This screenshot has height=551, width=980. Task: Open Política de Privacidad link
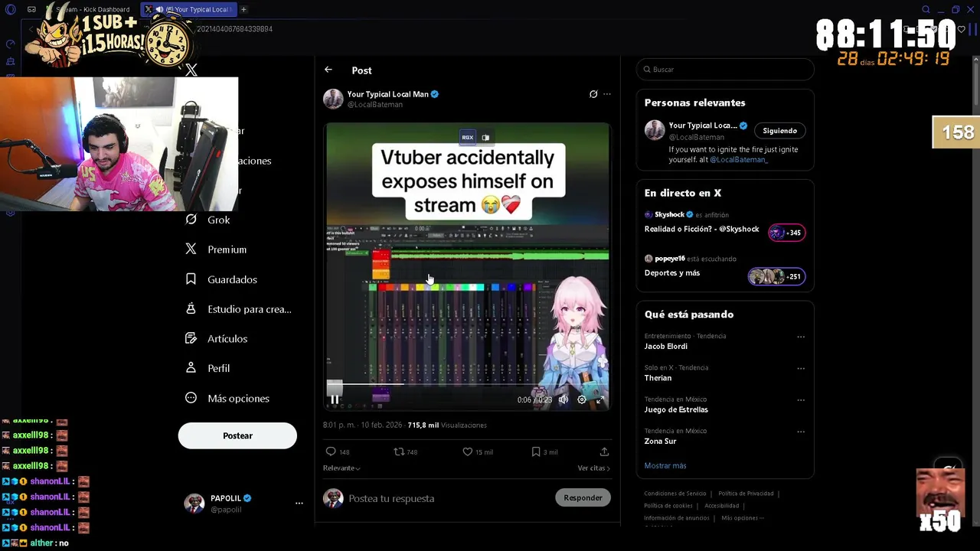point(746,494)
